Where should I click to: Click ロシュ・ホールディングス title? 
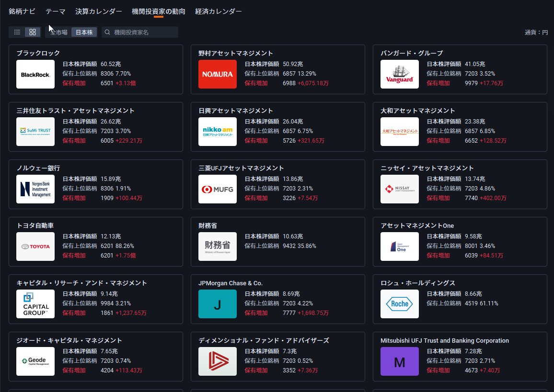418,283
